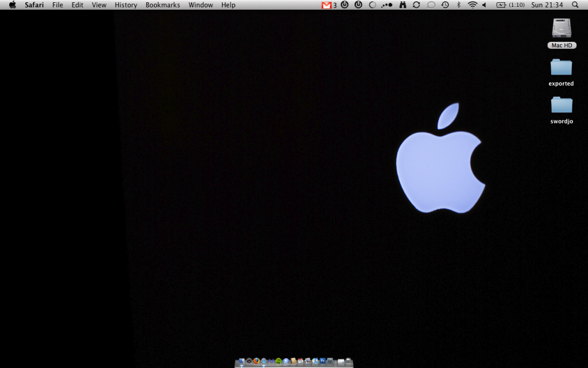The width and height of the screenshot is (588, 368).
Task: Select the exported folder on desktop
Action: (x=562, y=68)
